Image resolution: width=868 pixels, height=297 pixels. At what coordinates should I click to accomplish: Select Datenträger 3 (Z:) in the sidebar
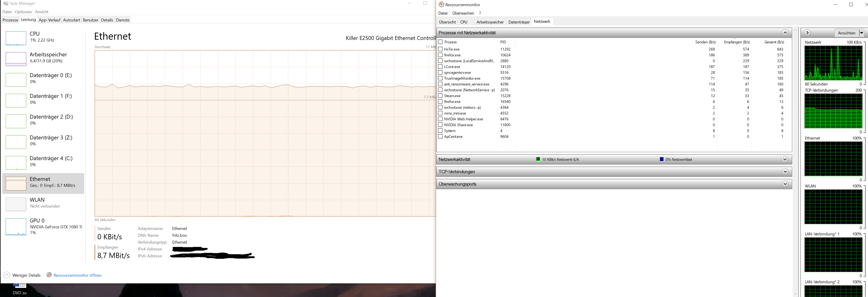tap(43, 142)
